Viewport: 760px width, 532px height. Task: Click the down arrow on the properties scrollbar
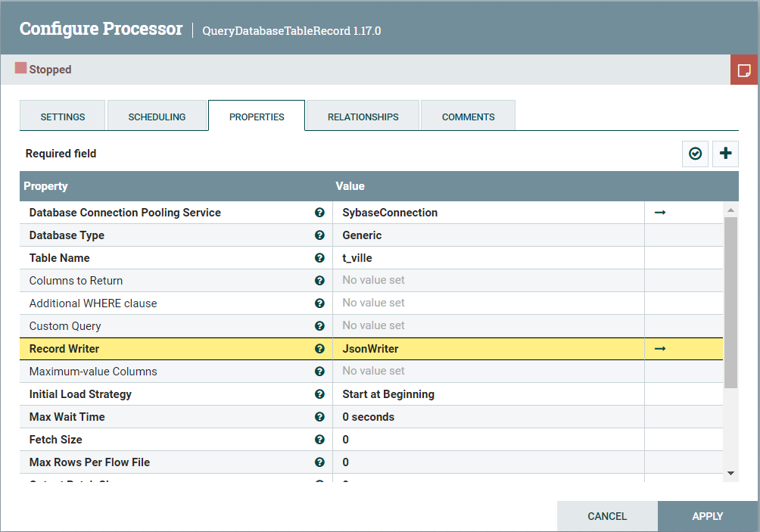729,473
